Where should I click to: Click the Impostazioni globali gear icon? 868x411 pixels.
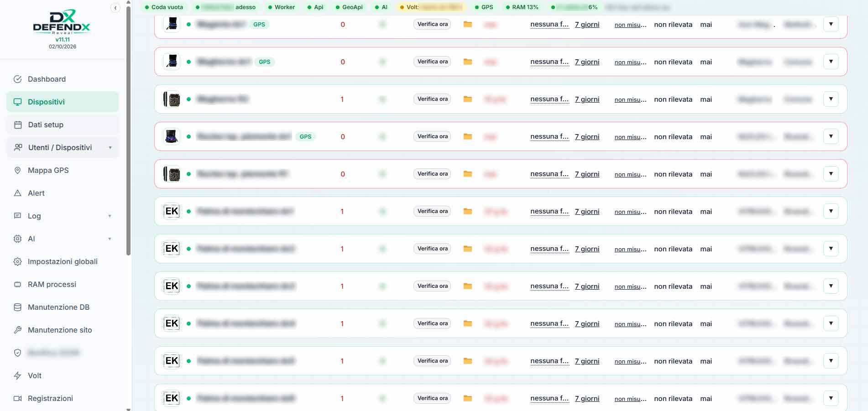[18, 261]
